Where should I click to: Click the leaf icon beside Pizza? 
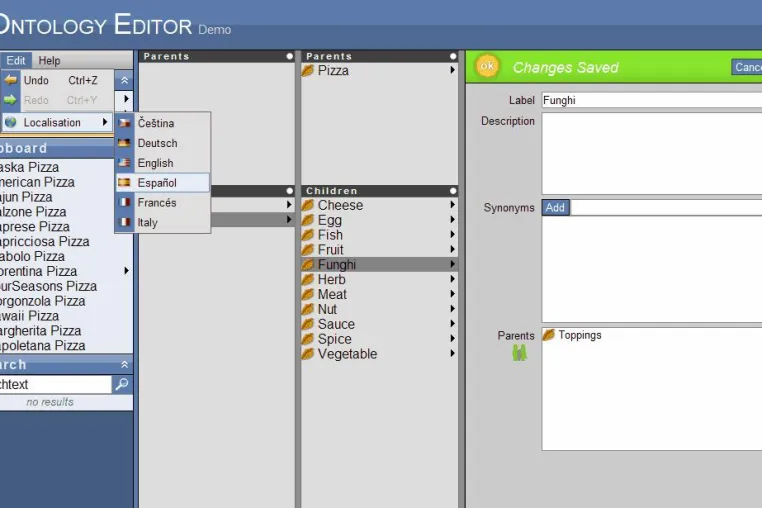(308, 70)
